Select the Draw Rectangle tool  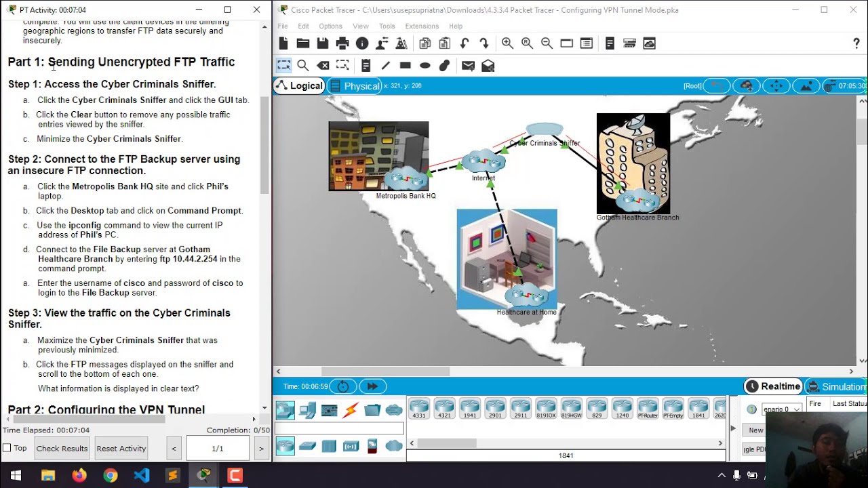[x=406, y=66]
